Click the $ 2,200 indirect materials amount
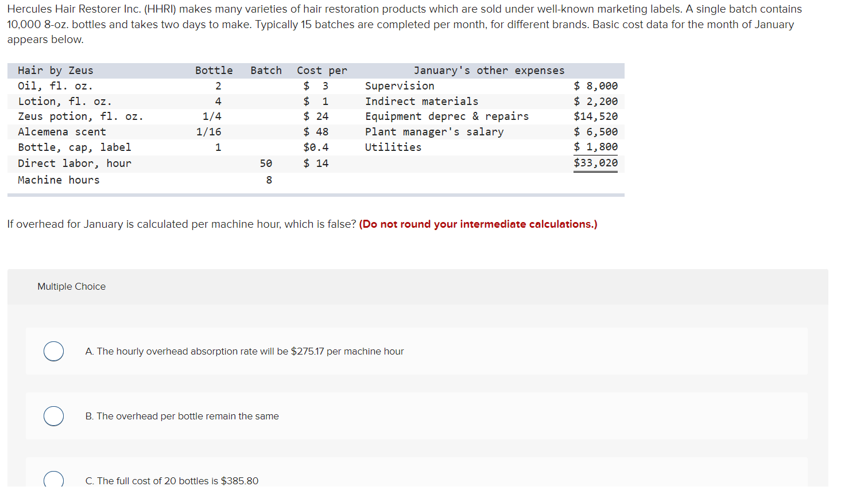The width and height of the screenshot is (868, 498). (596, 102)
